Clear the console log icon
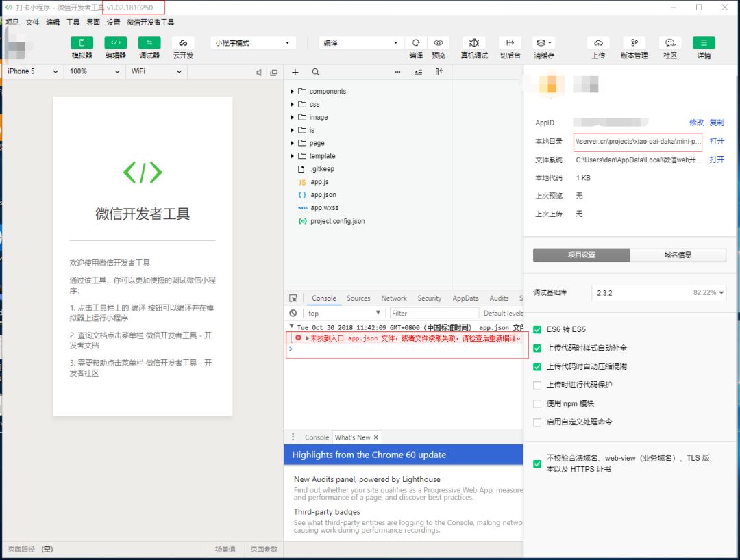Screen dimensions: 740x560 click(x=293, y=313)
